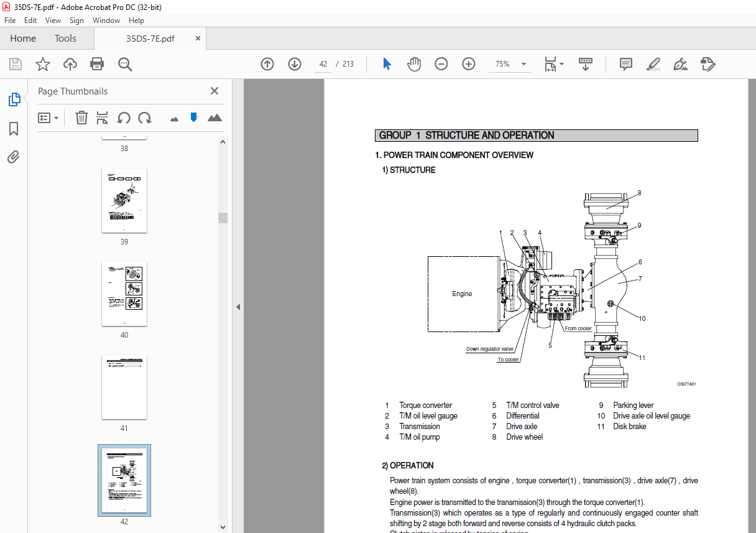Select the page 41 thumbnail

tap(124, 387)
